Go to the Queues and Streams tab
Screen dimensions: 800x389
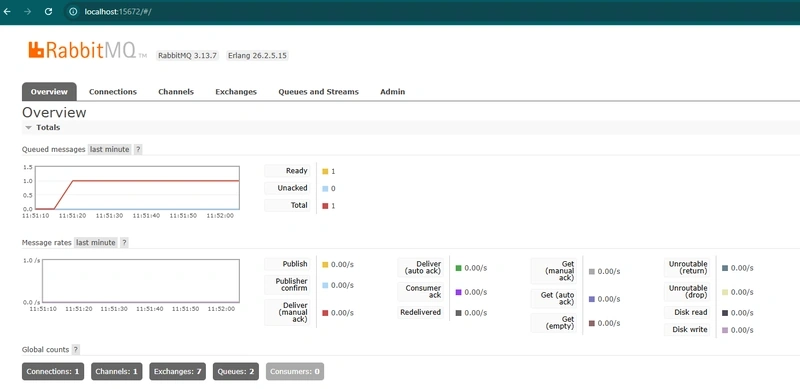tap(318, 92)
